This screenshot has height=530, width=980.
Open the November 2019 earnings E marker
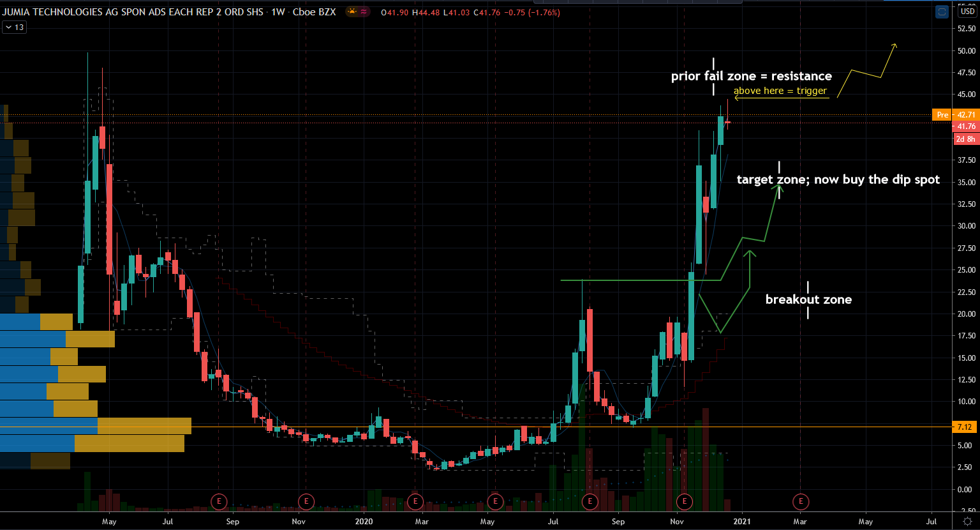(306, 501)
